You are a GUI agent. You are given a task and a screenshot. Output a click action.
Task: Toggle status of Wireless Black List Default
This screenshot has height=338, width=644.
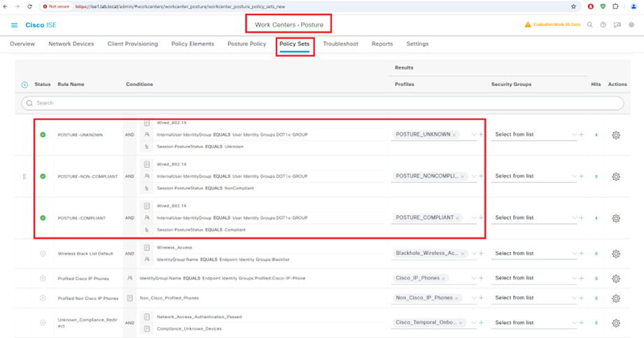[43, 253]
